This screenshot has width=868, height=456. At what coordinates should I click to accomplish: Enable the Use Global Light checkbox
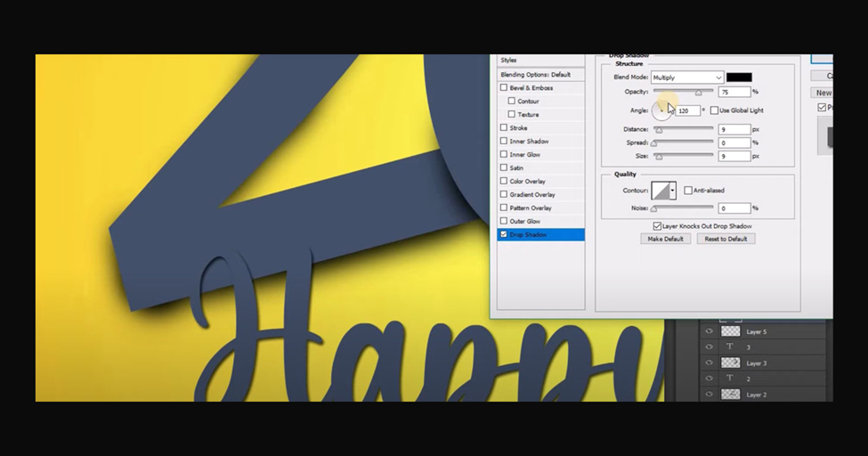tap(714, 110)
